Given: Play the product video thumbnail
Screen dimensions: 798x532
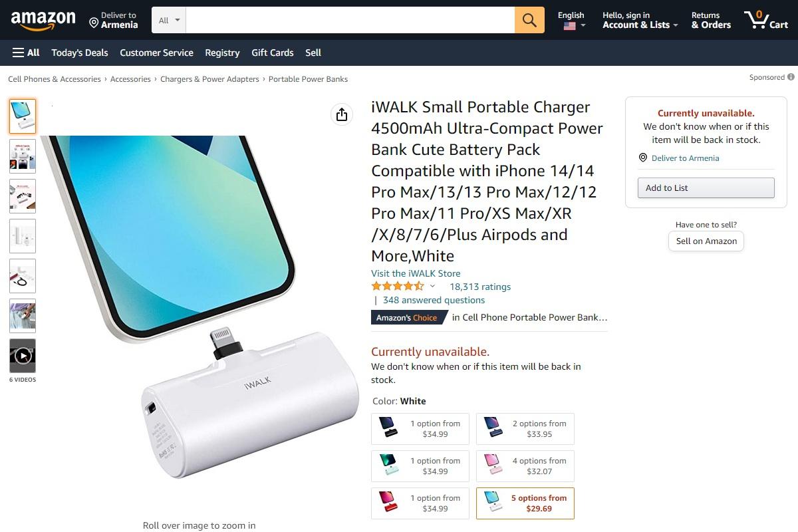Looking at the screenshot, I should tap(23, 356).
